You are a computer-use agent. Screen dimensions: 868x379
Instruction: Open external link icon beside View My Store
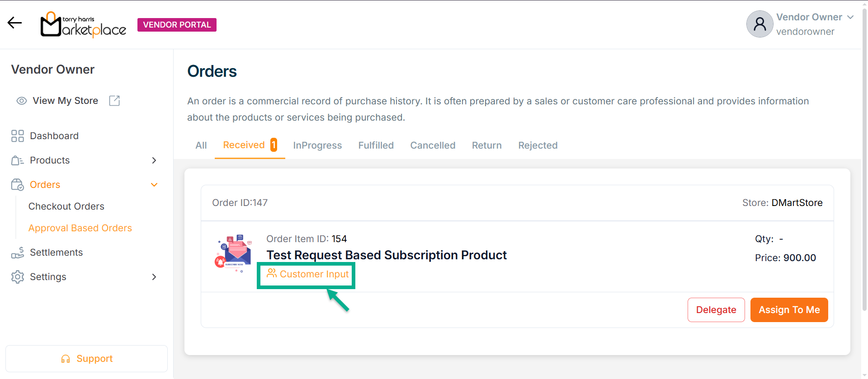point(114,101)
